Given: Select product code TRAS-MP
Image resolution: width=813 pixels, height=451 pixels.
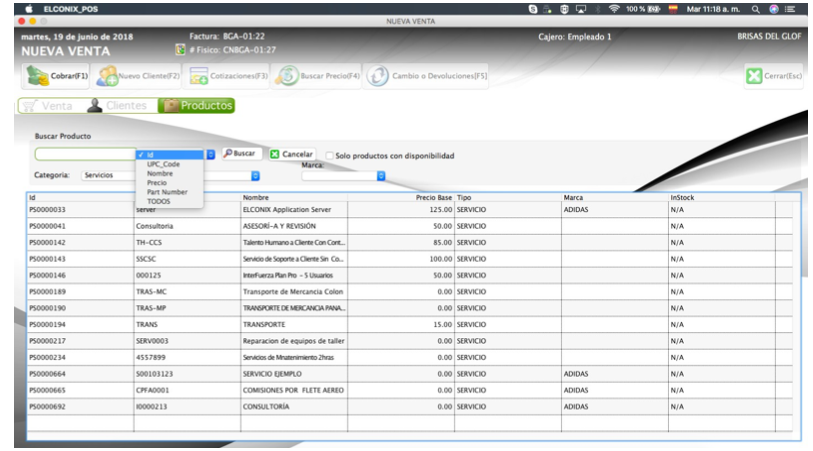Looking at the screenshot, I should tap(151, 308).
